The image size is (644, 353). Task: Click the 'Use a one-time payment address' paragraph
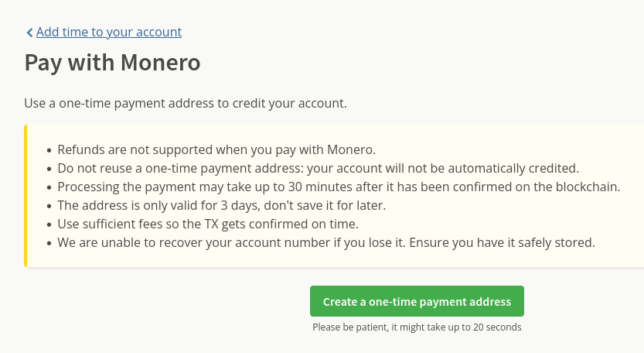[186, 103]
